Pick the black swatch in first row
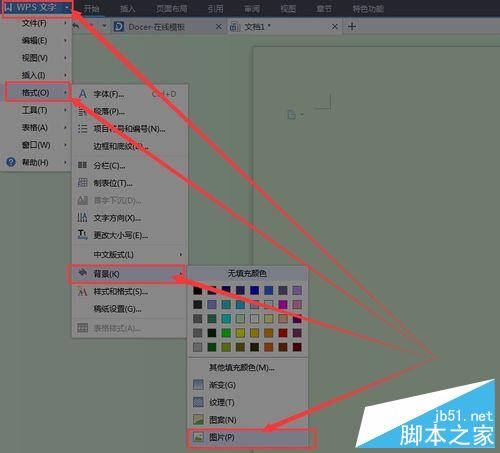The width and height of the screenshot is (500, 453). [x=198, y=290]
